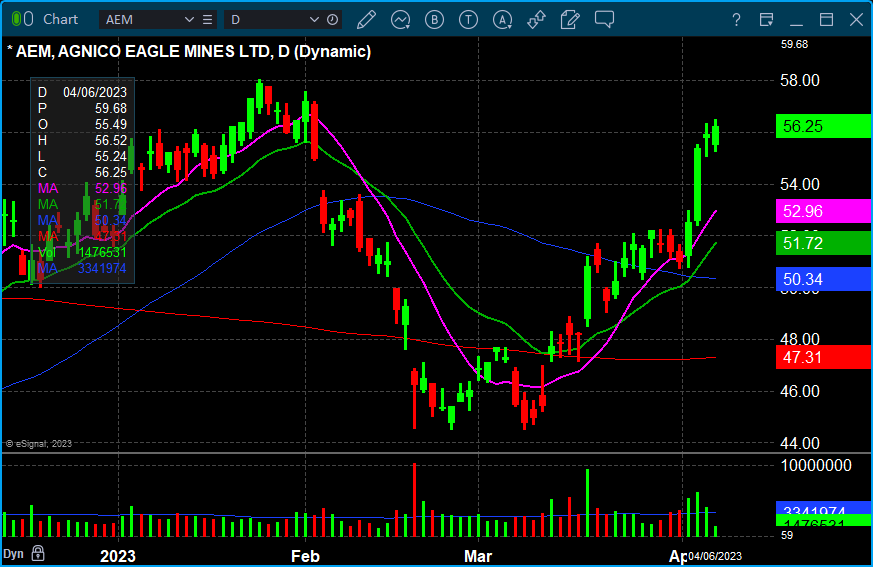Click the circled B toolbar icon

(434, 19)
